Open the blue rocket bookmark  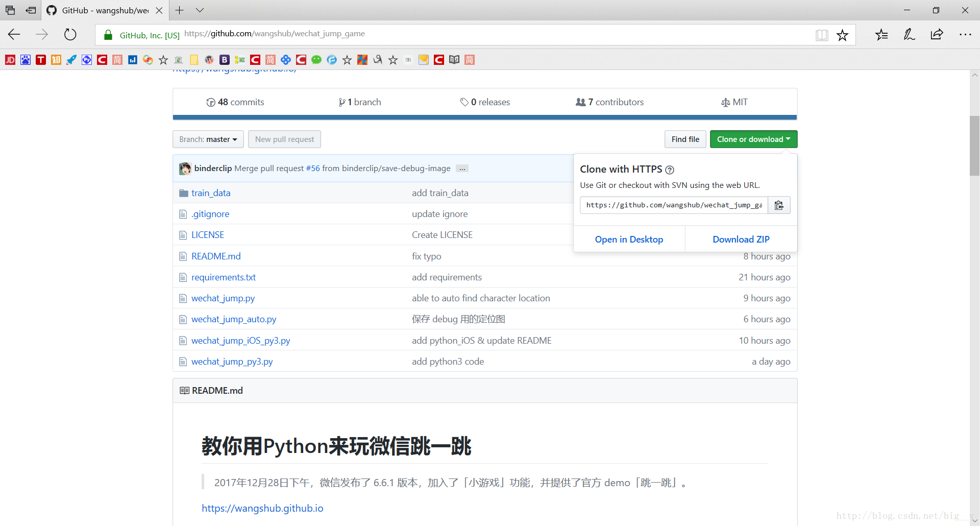pyautogui.click(x=71, y=60)
